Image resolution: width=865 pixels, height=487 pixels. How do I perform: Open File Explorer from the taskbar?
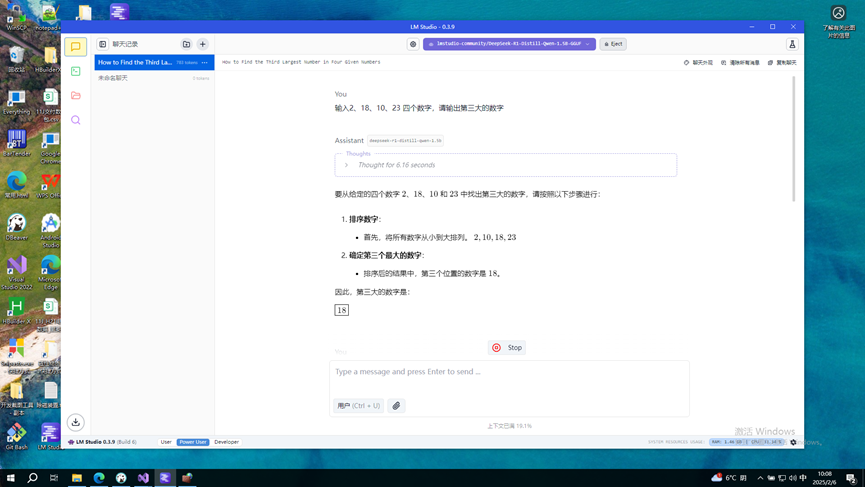(77, 478)
